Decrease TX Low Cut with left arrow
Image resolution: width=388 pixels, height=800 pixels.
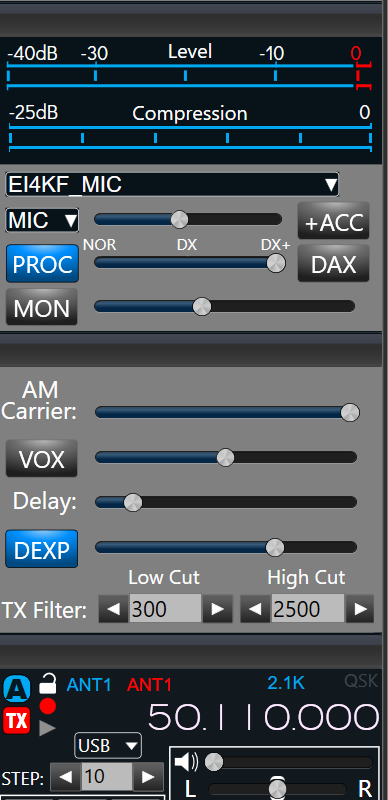click(x=113, y=609)
